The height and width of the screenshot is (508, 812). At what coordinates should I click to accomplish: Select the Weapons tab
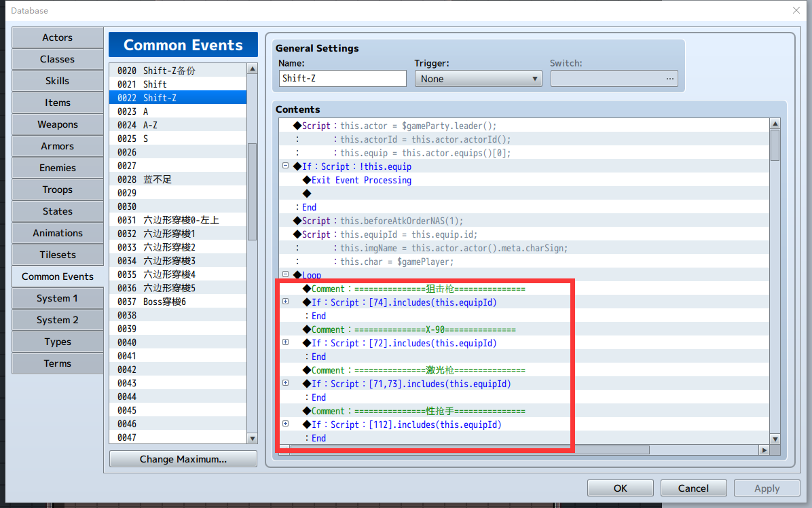click(x=58, y=124)
